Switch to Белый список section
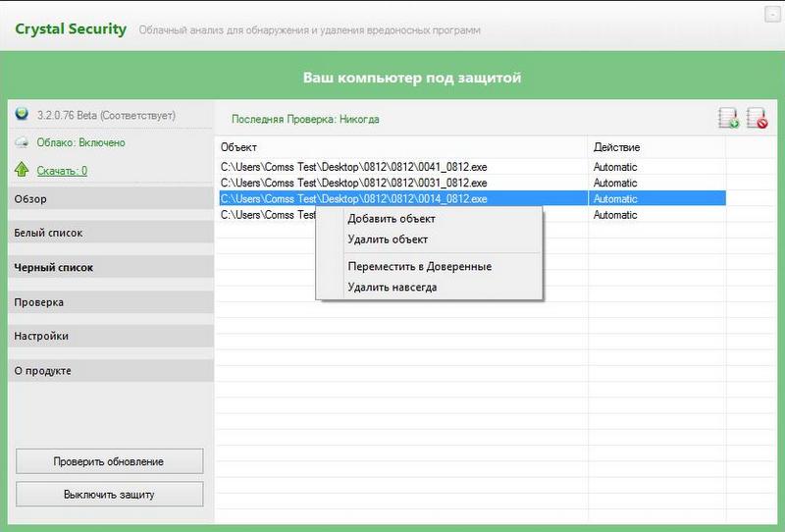Viewport: 785px width, 532px height. coord(111,233)
